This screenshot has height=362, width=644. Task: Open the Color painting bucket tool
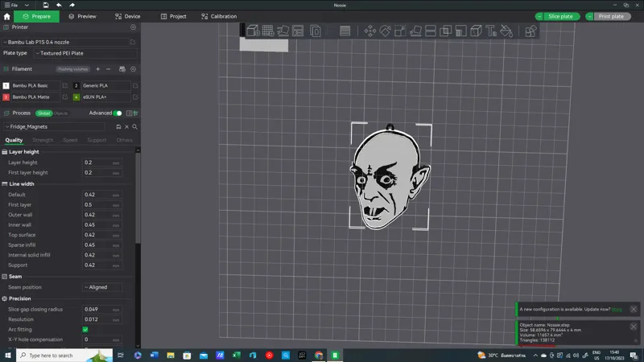[x=506, y=31]
